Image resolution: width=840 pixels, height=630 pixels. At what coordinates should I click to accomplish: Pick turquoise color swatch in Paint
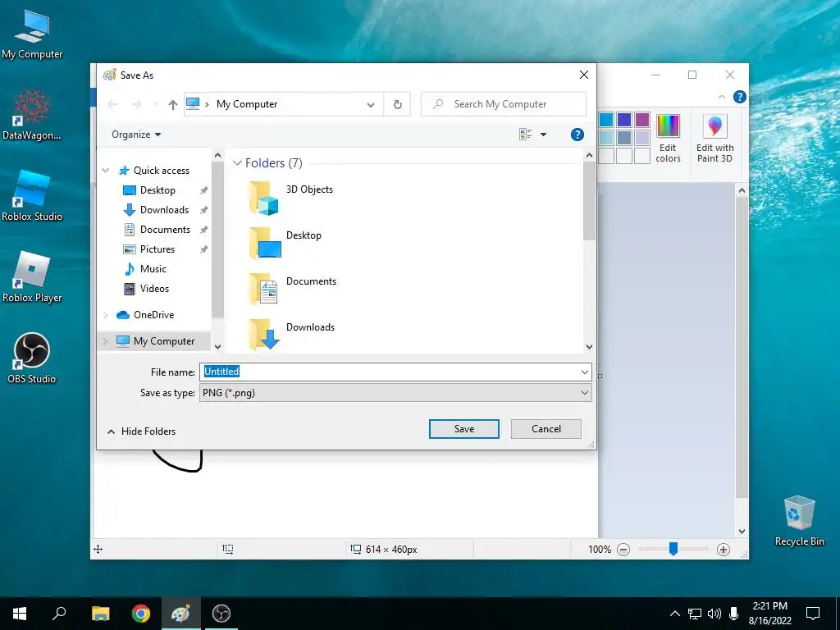606,120
